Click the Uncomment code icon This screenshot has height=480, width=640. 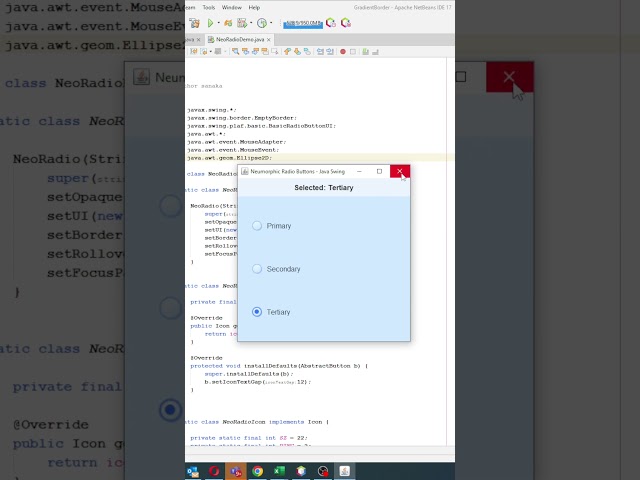(x=376, y=51)
